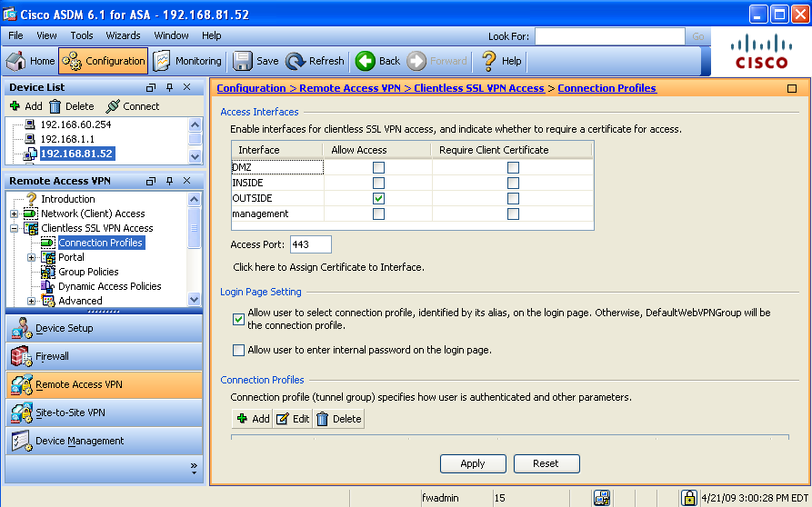Delete the selected connection profile
This screenshot has height=507, width=812.
tap(338, 419)
